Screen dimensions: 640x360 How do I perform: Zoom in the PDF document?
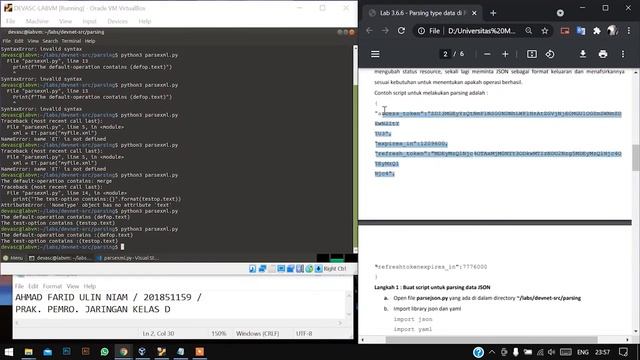[x=505, y=54]
